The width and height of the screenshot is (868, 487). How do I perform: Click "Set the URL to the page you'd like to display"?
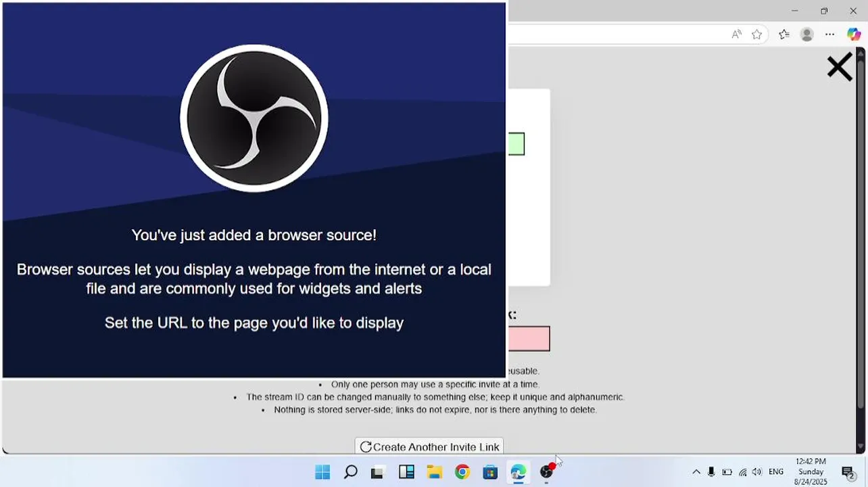pos(254,323)
